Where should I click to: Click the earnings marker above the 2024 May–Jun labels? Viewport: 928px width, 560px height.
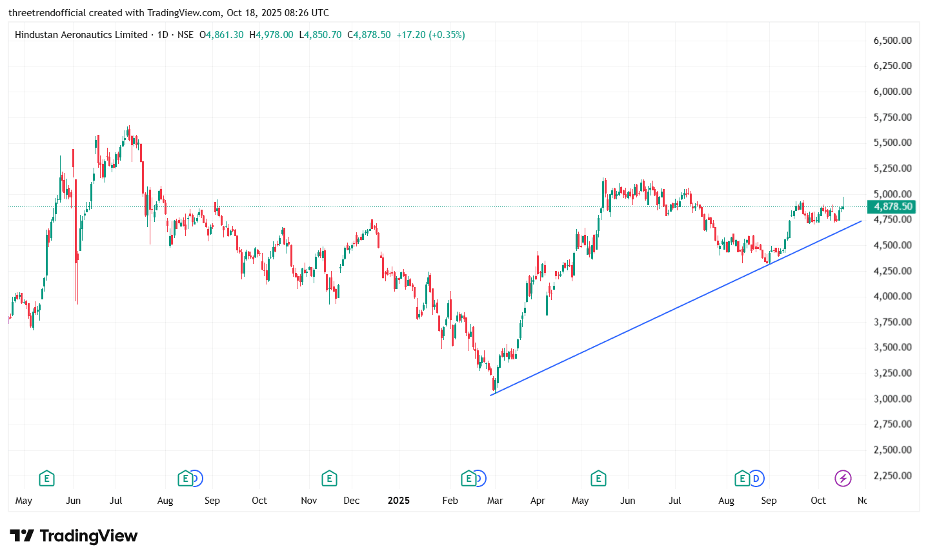46,479
